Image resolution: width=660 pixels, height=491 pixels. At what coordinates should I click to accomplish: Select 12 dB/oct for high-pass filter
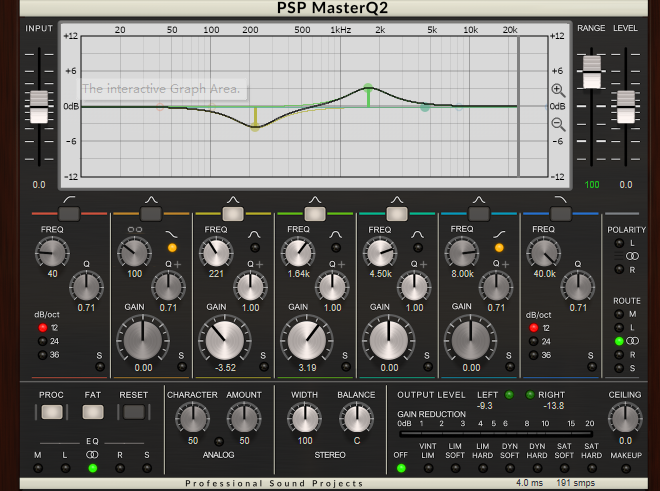(43, 328)
